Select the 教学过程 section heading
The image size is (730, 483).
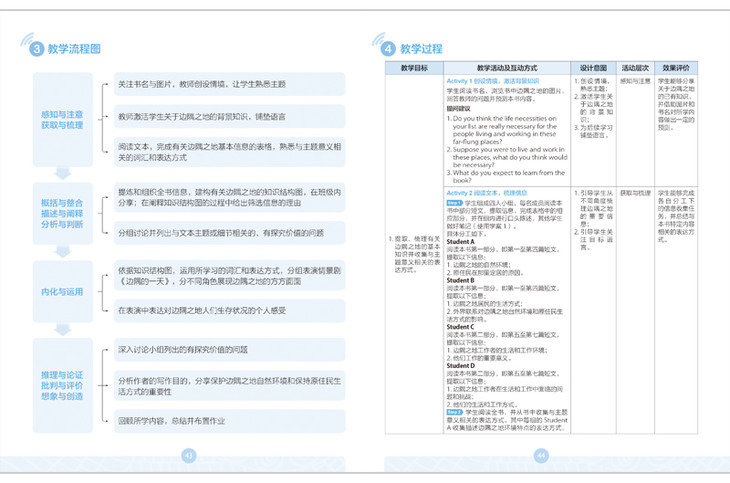[x=420, y=48]
